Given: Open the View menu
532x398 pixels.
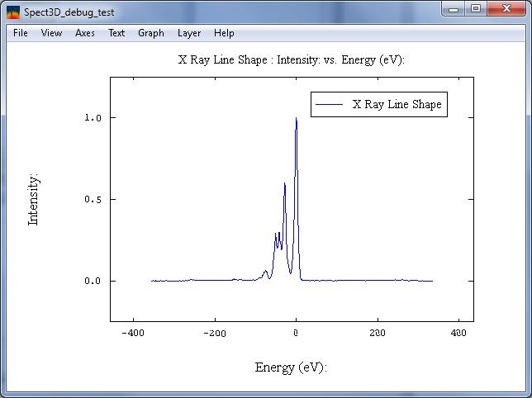Looking at the screenshot, I should [x=51, y=33].
